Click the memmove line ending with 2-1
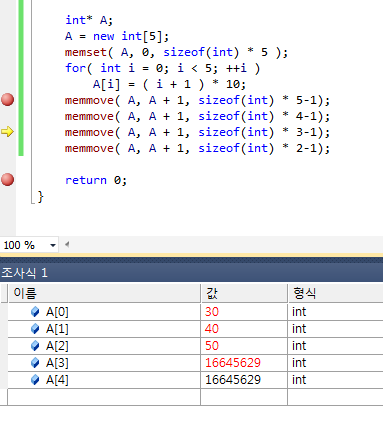Image resolution: width=383 pixels, height=422 pixels. (x=197, y=148)
